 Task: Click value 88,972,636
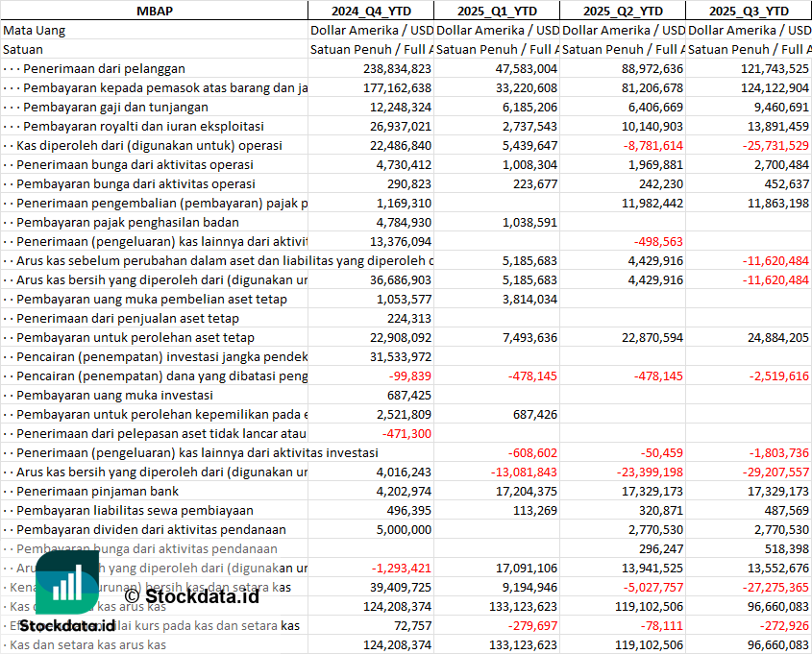click(x=652, y=69)
